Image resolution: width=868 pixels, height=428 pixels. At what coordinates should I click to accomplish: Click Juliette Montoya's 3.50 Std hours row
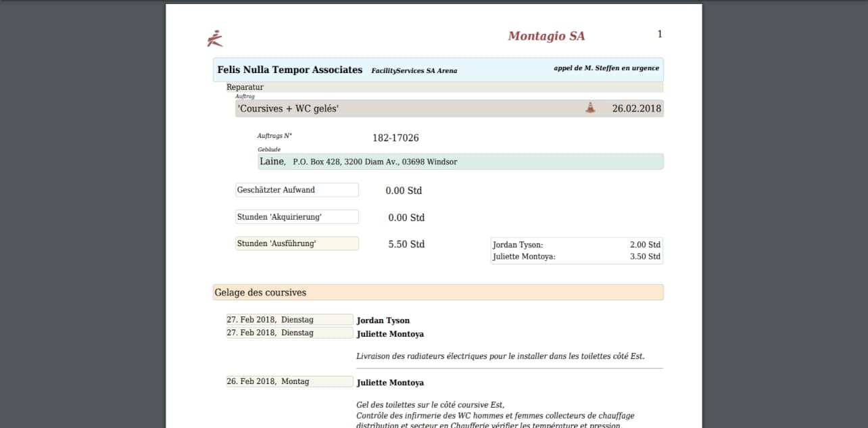[576, 257]
